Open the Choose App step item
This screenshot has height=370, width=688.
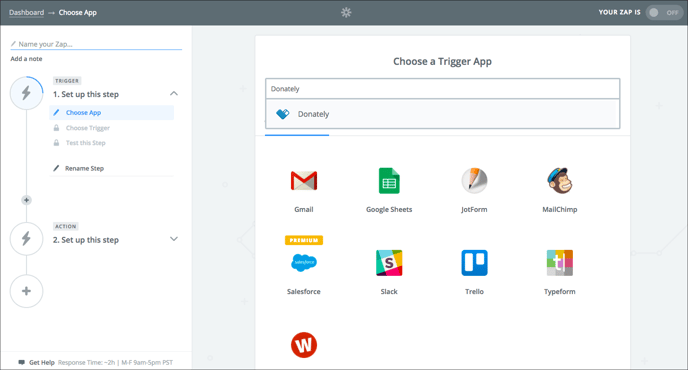tap(112, 113)
